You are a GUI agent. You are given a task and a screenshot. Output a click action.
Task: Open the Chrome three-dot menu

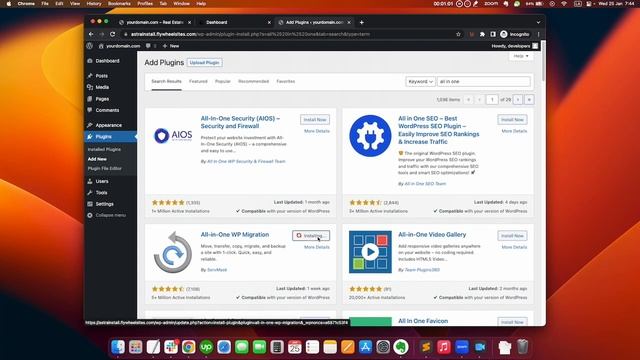538,34
